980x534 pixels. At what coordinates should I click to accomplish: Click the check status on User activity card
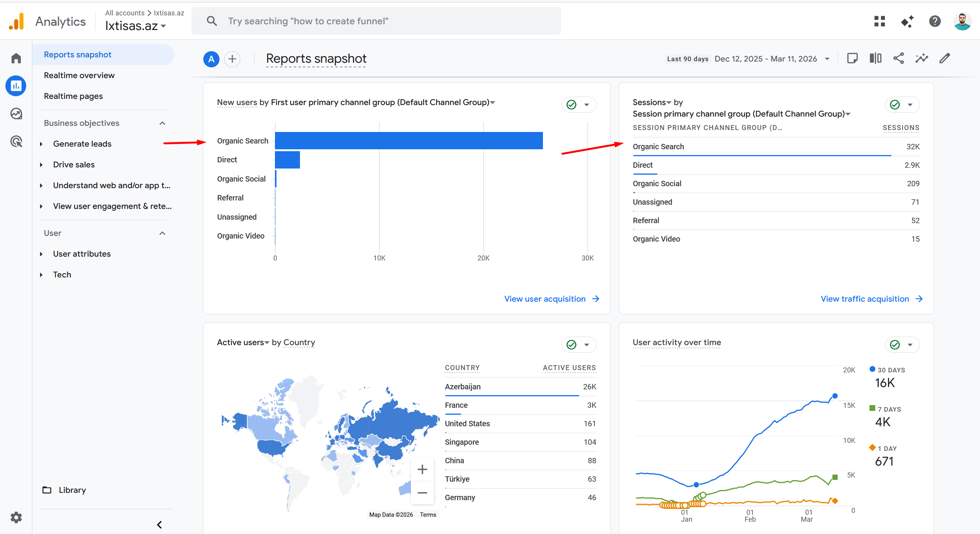(x=895, y=345)
